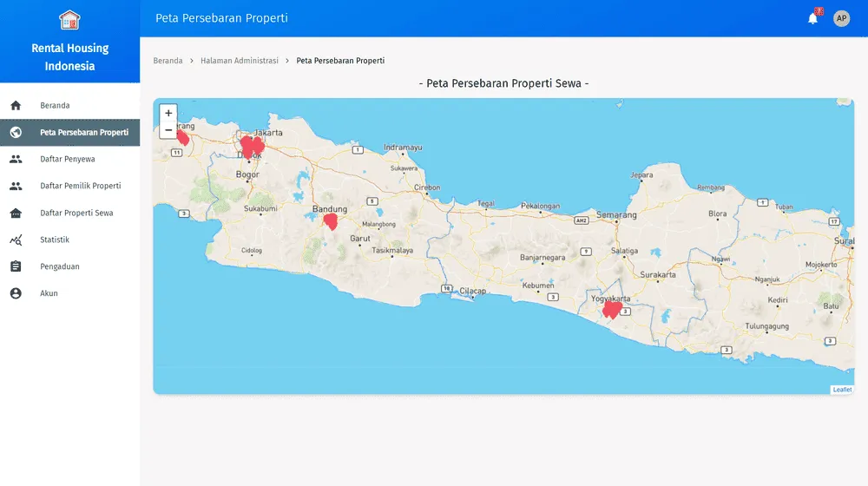Click the Surakarta label on the map

658,274
